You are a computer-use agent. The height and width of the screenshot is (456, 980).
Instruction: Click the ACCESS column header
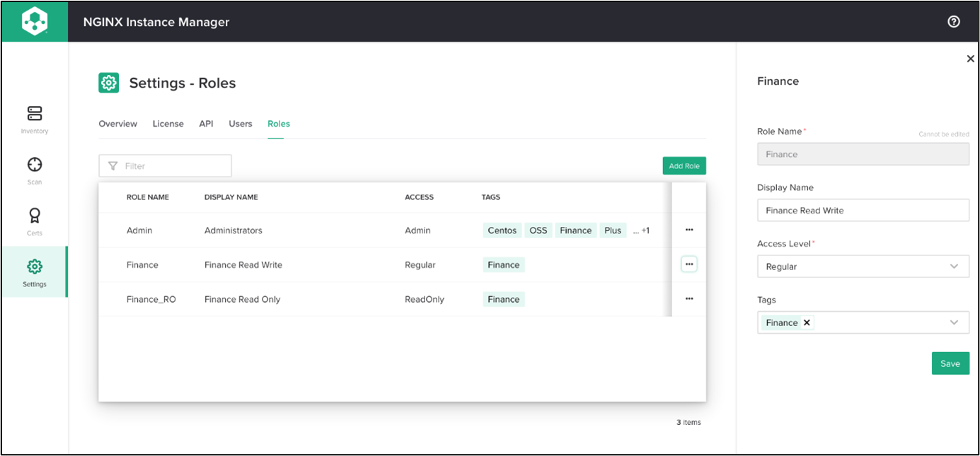pos(419,197)
